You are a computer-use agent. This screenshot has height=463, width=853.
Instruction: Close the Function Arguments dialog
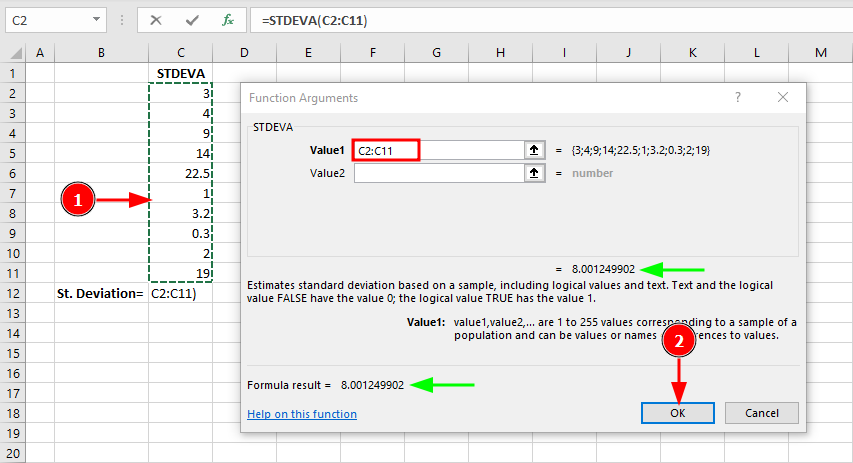(x=783, y=97)
